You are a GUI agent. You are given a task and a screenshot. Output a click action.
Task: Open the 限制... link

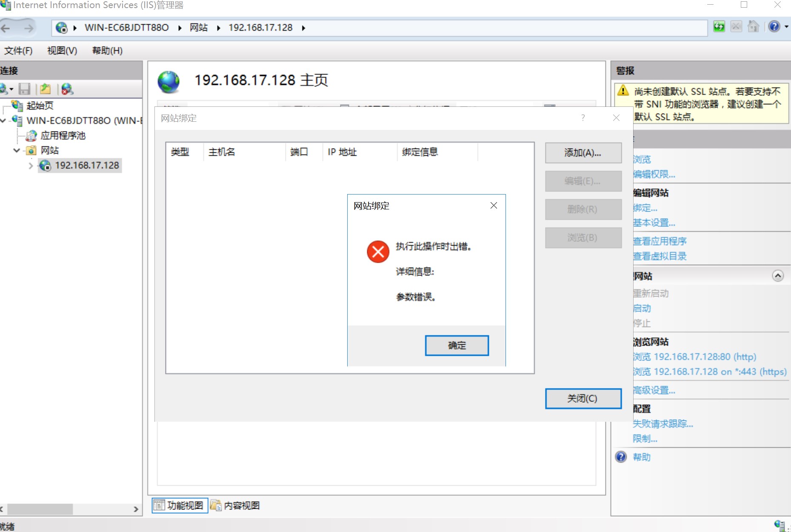coord(645,438)
